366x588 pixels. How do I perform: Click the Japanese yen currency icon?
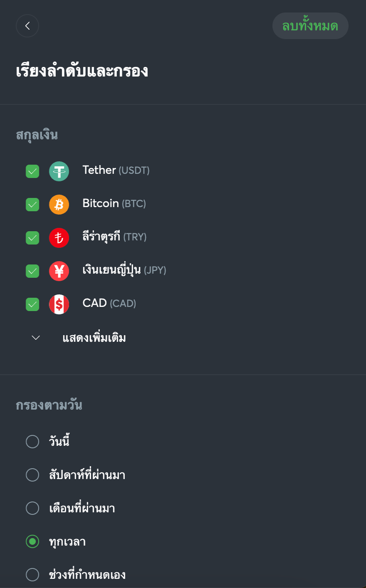pos(59,271)
